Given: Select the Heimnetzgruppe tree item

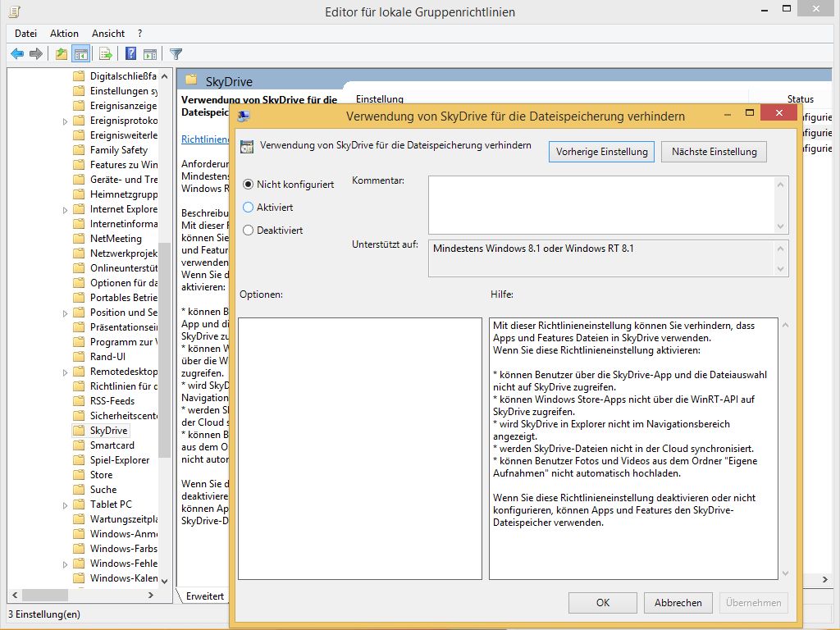Looking at the screenshot, I should [x=123, y=194].
